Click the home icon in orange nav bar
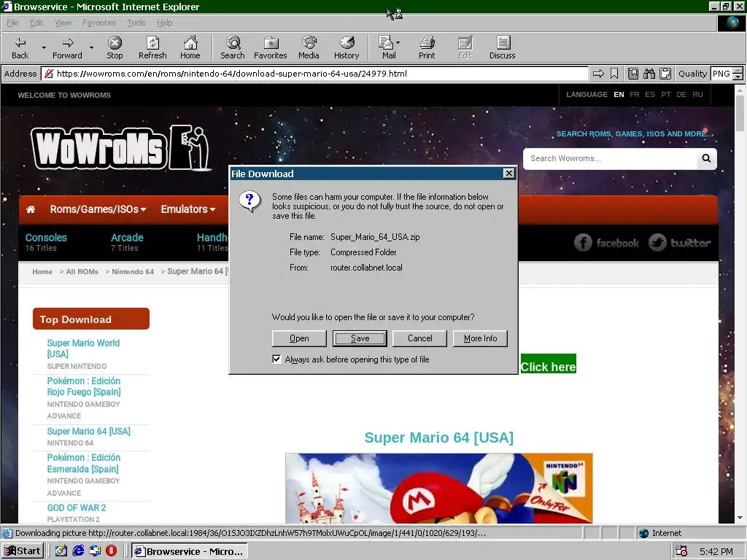This screenshot has height=560, width=747. point(31,209)
